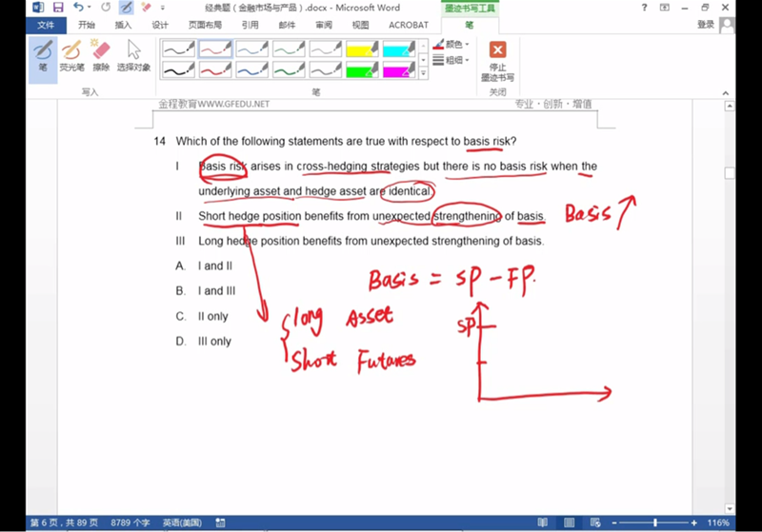Stop Inking with the red X button
762x532 pixels.
pos(497,61)
